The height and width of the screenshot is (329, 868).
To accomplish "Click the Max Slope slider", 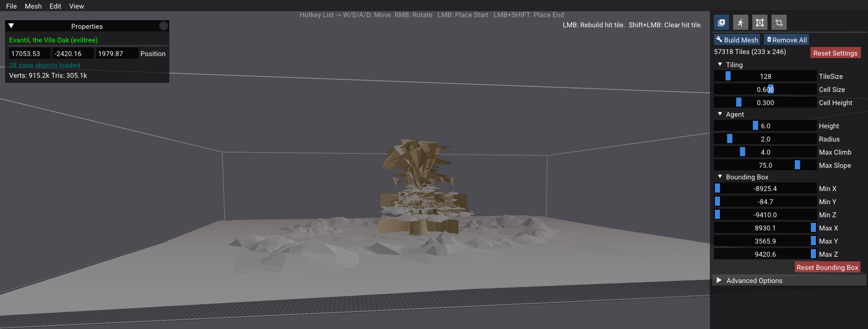I will coord(765,165).
